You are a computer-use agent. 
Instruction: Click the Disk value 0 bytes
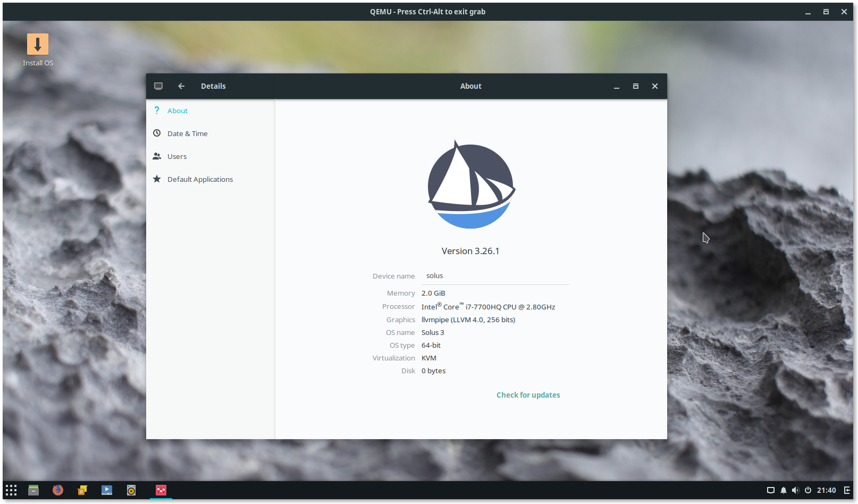433,371
